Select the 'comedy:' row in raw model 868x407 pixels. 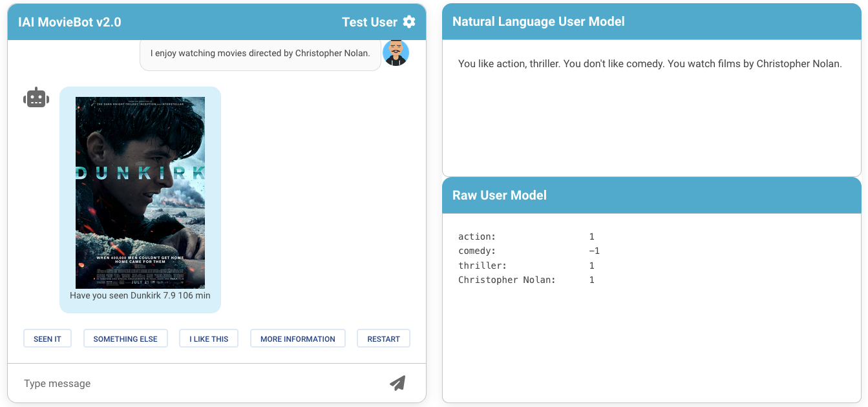tap(529, 251)
